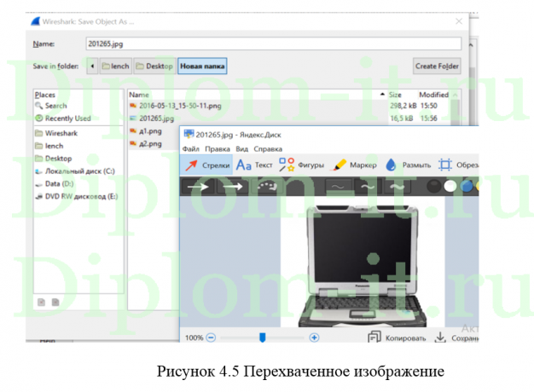Click the Create Folder button
534x392 pixels.
437,66
